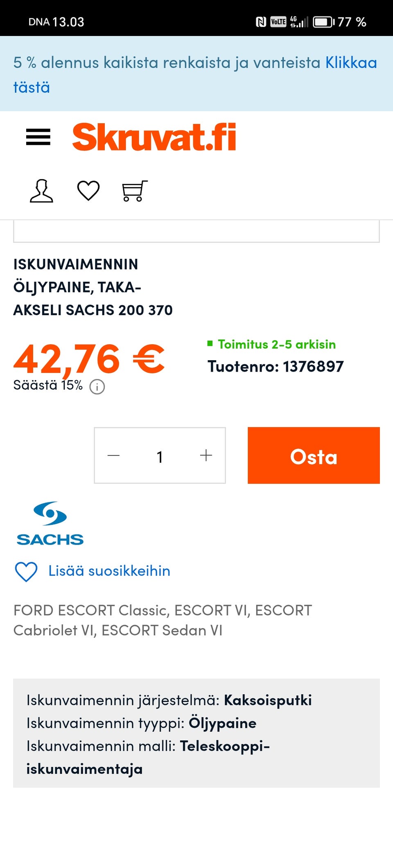This screenshot has width=393, height=868.
Task: Show discount info next to Säästä 15%
Action: pos(97,386)
